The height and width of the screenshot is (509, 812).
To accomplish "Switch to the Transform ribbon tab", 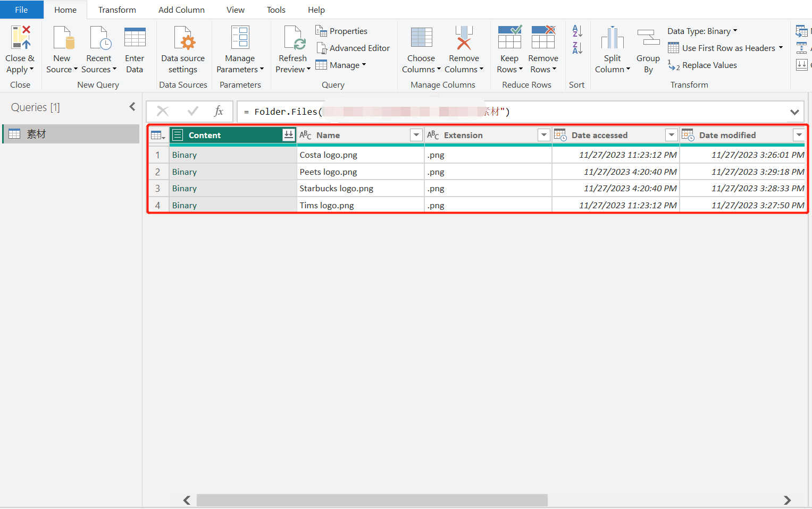I will pyautogui.click(x=116, y=10).
